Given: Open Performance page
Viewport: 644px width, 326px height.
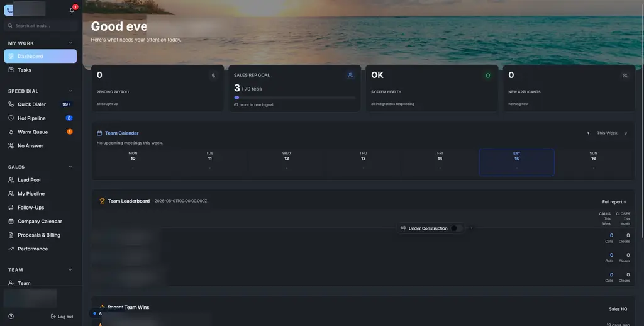Looking at the screenshot, I should point(40,249).
